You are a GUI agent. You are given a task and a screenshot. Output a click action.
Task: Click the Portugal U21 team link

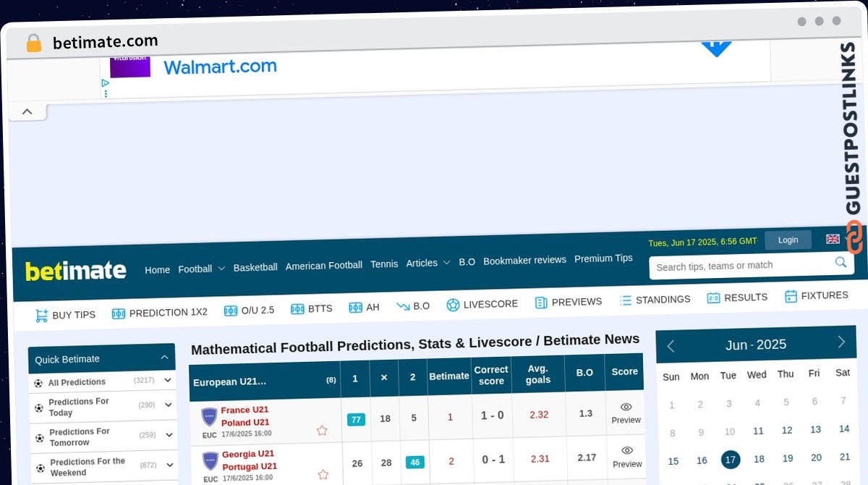click(x=250, y=466)
